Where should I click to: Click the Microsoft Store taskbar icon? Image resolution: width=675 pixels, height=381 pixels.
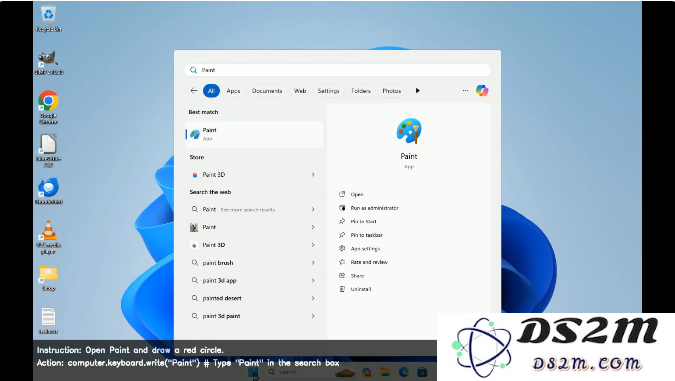tap(422, 372)
